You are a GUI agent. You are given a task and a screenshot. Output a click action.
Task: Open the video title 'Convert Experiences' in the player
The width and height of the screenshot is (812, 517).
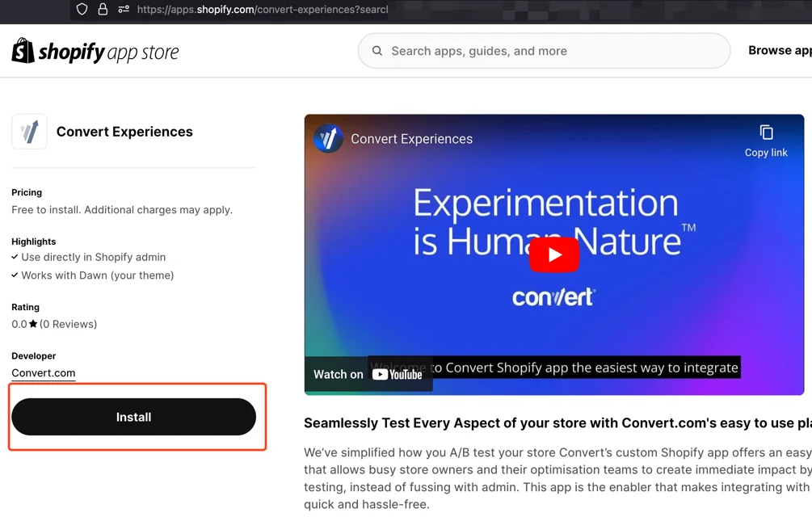point(411,139)
